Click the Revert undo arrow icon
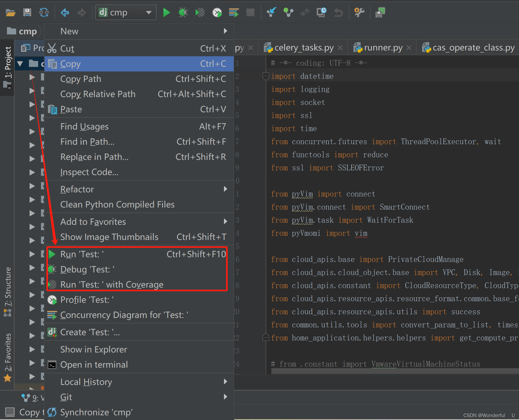 pos(338,12)
